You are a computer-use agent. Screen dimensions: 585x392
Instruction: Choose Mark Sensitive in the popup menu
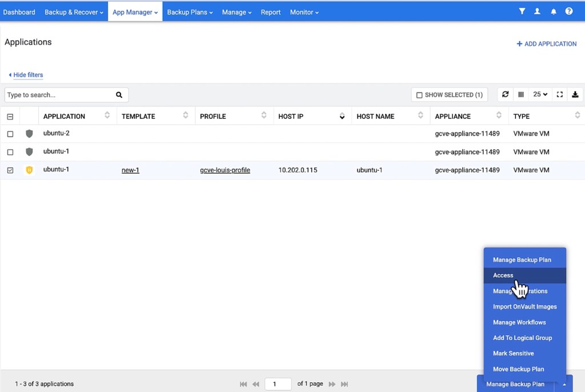click(513, 353)
